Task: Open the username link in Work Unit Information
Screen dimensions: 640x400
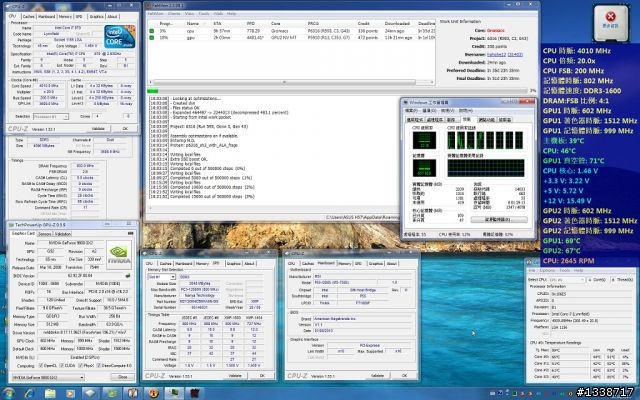Action: (x=496, y=55)
